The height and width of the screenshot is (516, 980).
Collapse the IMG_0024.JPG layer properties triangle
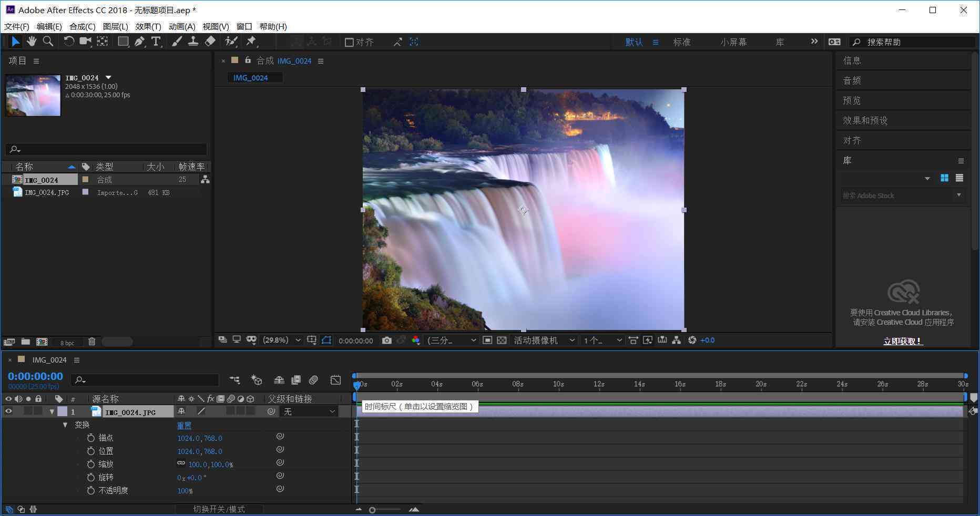[x=52, y=411]
